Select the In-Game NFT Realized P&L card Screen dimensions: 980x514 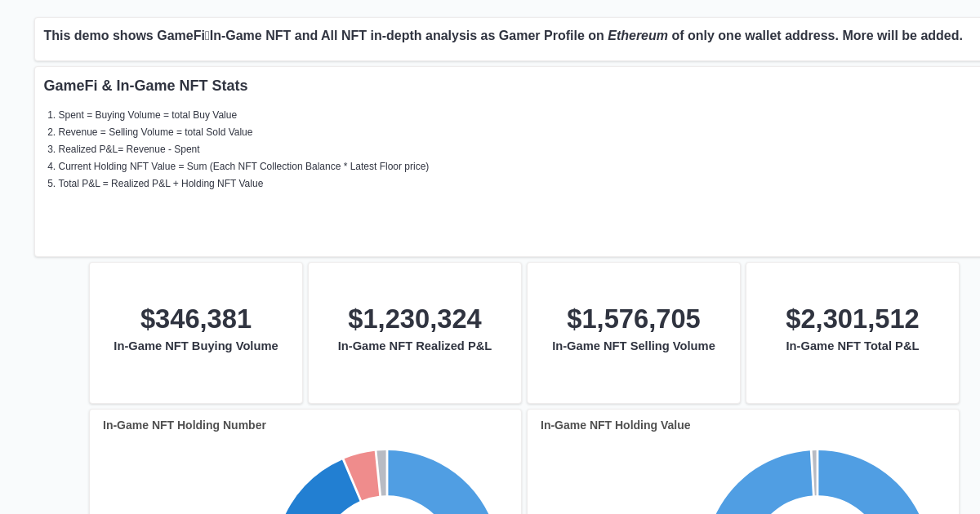tap(415, 333)
